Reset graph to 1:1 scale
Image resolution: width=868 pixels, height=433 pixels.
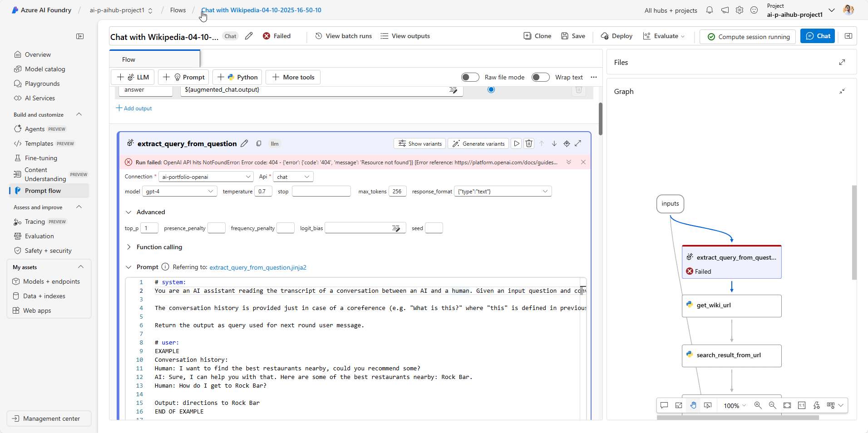pyautogui.click(x=802, y=405)
